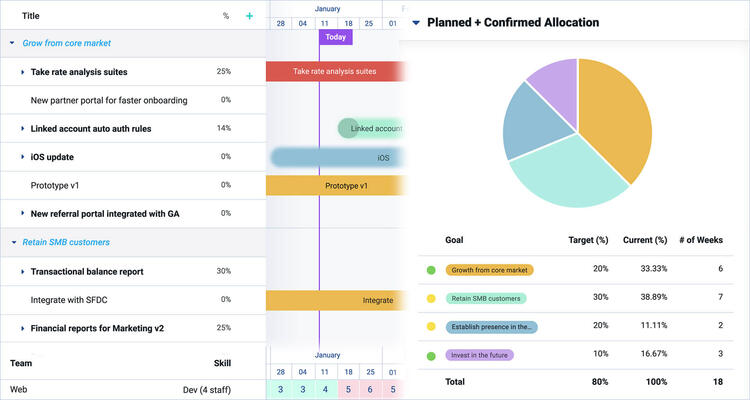
Task: Select the yellow Prototype v1 Gantt bar
Action: coord(334,186)
